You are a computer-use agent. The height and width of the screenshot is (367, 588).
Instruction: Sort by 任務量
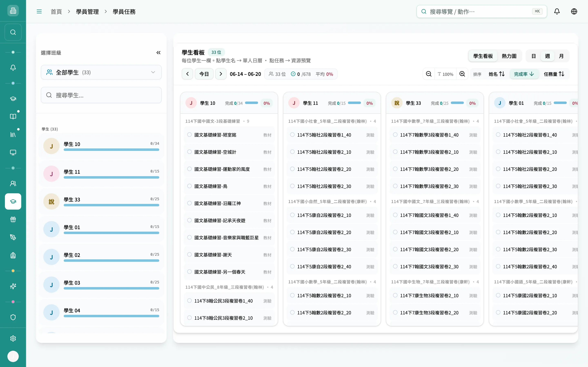tap(554, 74)
